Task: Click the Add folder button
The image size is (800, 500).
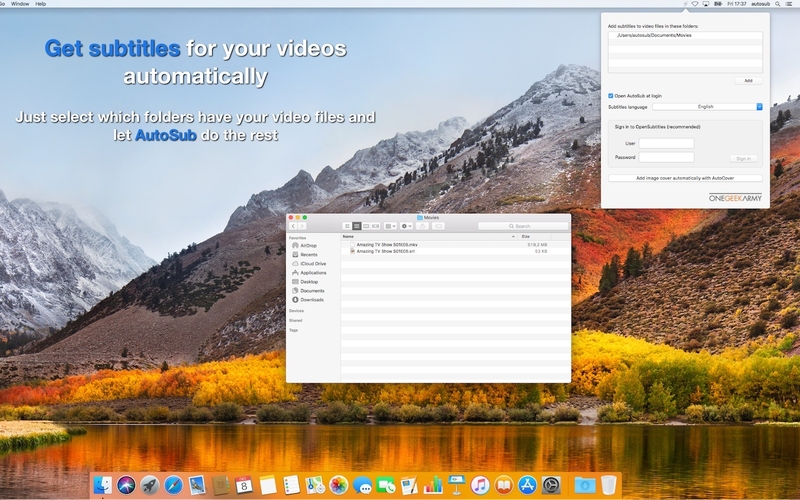Action: (x=748, y=81)
